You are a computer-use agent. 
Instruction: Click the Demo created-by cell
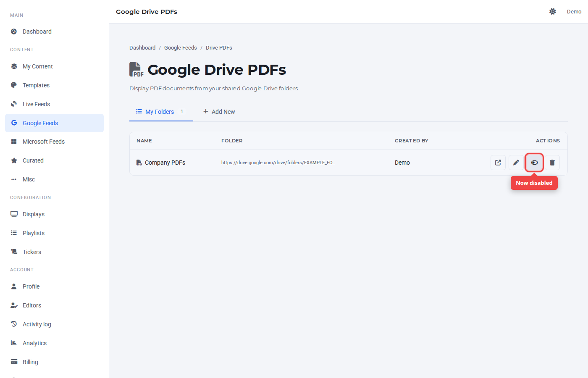[x=402, y=163]
